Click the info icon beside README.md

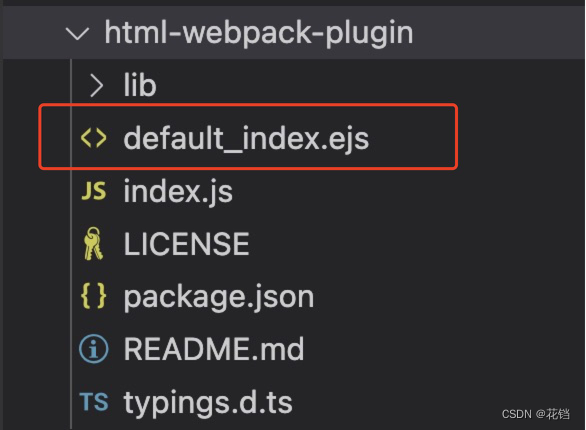point(93,349)
